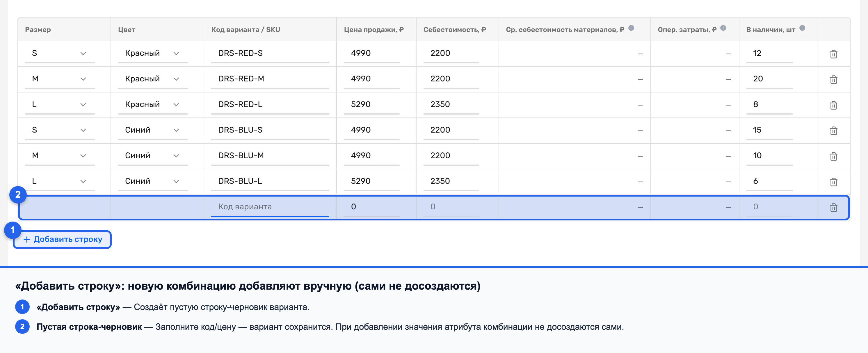Image resolution: width=868 pixels, height=353 pixels.
Task: Delete the DRS-RED-S variant row
Action: tap(833, 54)
